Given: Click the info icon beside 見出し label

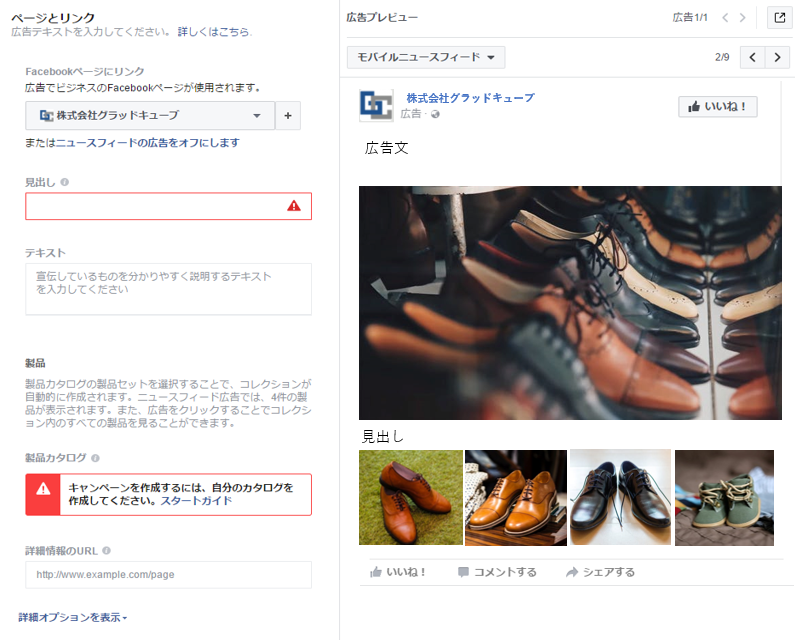Looking at the screenshot, I should [64, 182].
